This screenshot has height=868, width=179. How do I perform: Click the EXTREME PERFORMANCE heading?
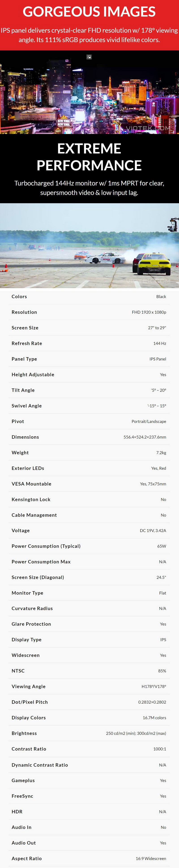point(89,157)
